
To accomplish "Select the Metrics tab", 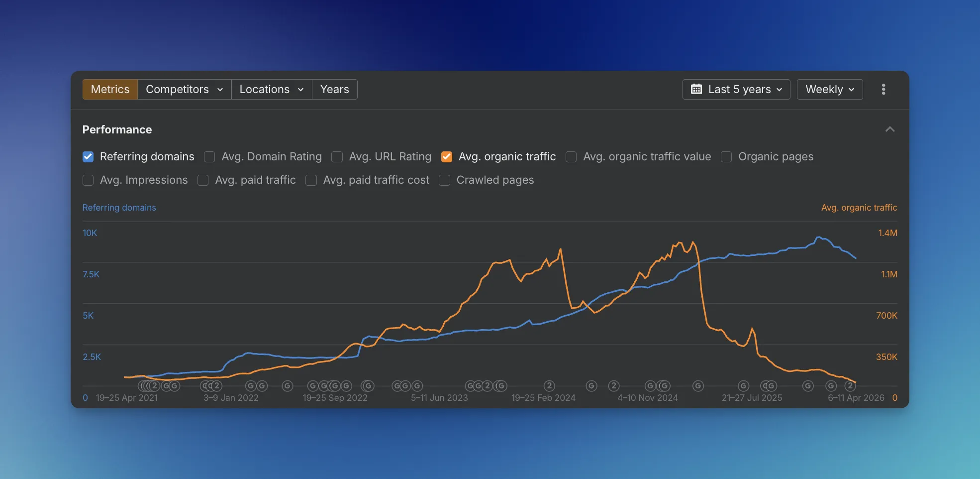I will (109, 89).
